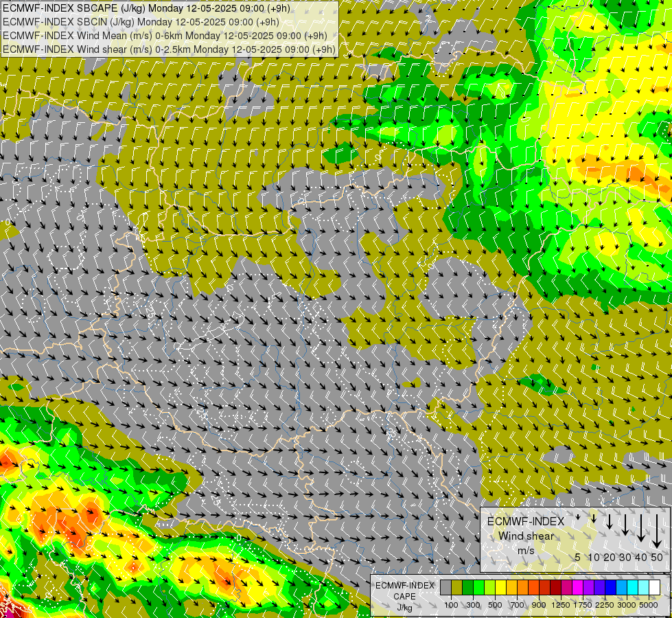Click the SBCAPE (J/kg) title line
The width and height of the screenshot is (672, 618).
click(x=146, y=8)
